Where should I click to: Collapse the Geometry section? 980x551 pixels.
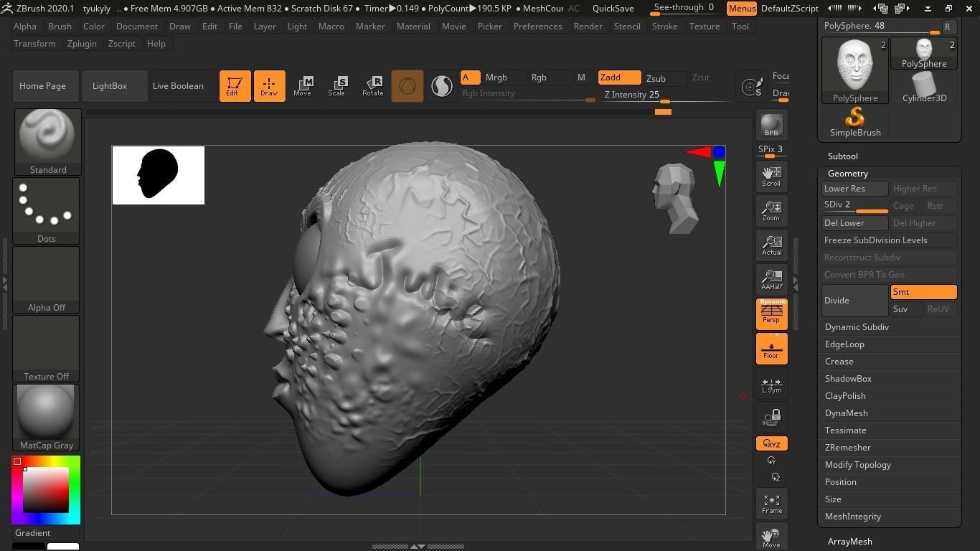click(x=847, y=173)
